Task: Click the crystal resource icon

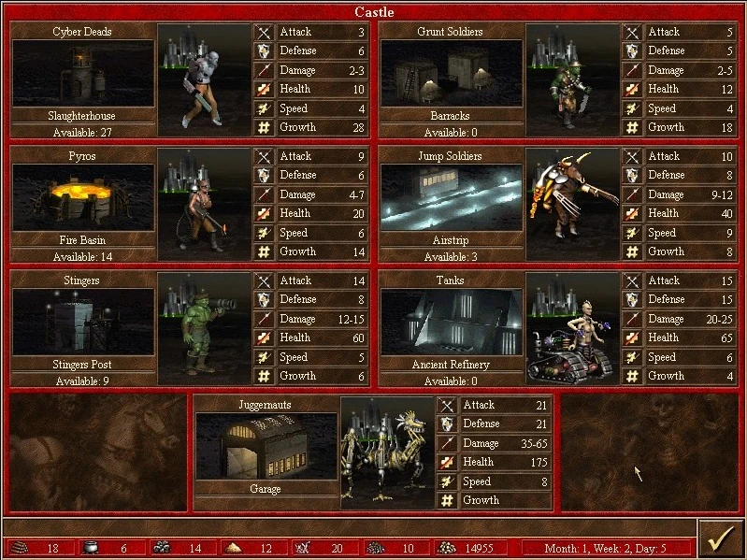Action: pos(303,548)
